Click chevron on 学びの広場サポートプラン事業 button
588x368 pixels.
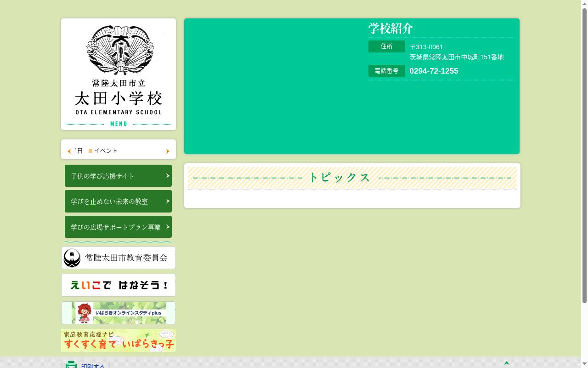tap(168, 227)
